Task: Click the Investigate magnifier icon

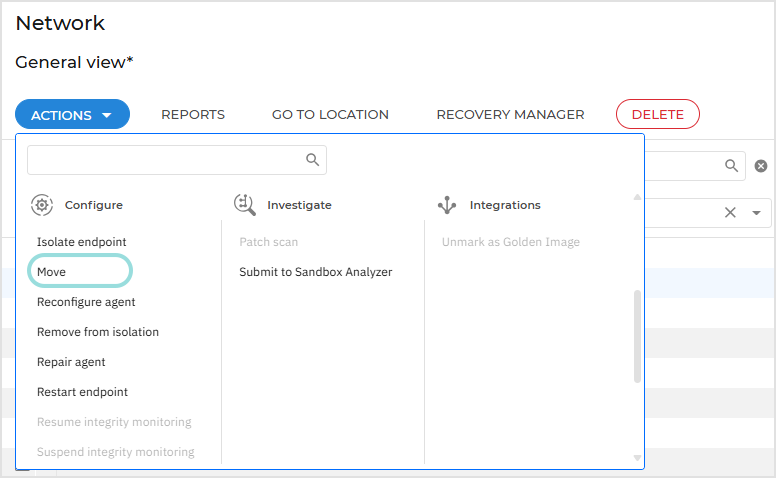Action: tap(244, 205)
